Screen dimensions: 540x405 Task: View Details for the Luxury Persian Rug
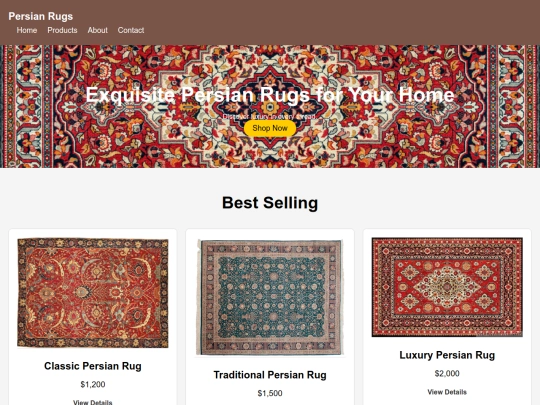click(x=447, y=392)
